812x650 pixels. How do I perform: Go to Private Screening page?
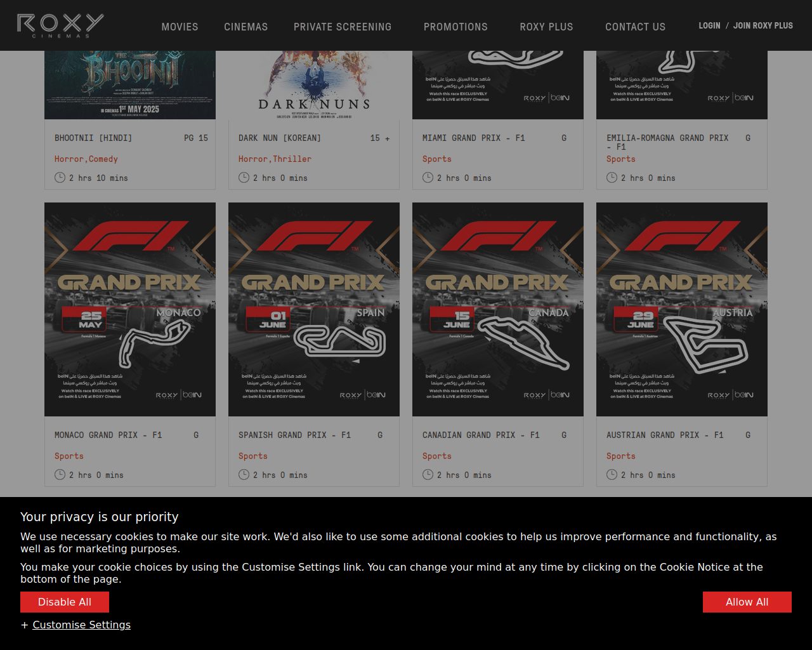tap(343, 27)
